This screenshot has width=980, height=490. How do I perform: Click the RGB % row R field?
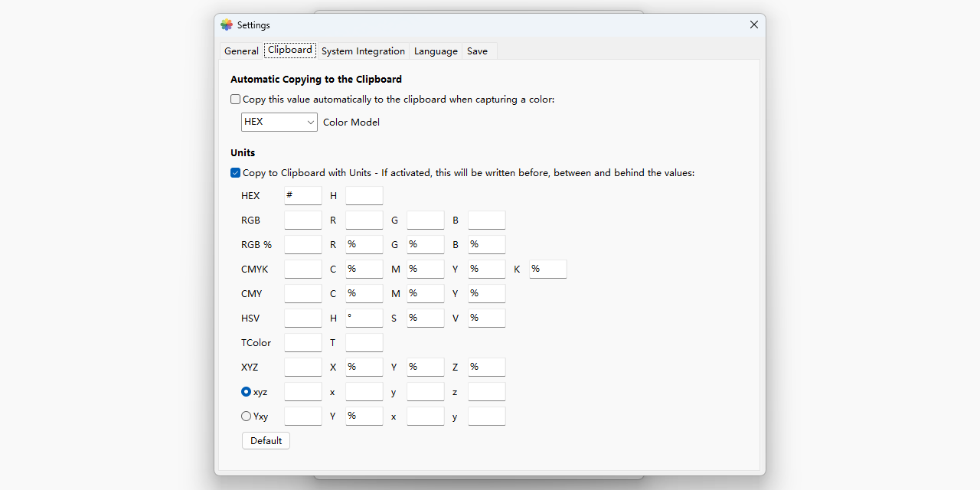364,245
